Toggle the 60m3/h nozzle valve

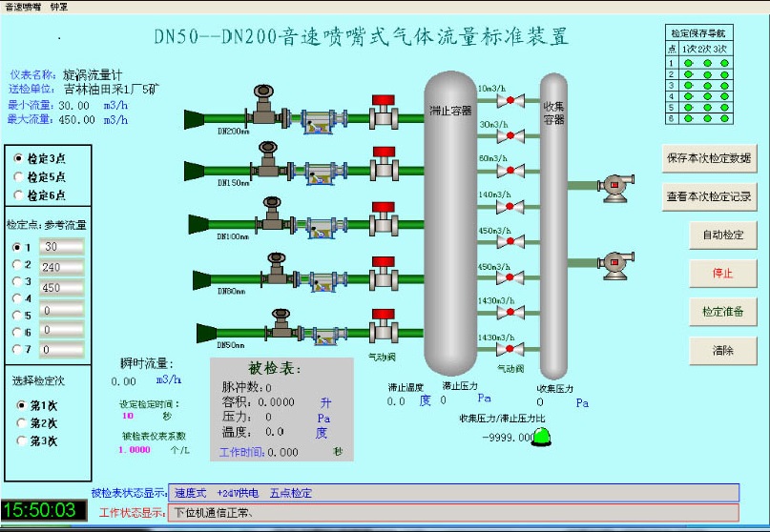click(x=510, y=172)
